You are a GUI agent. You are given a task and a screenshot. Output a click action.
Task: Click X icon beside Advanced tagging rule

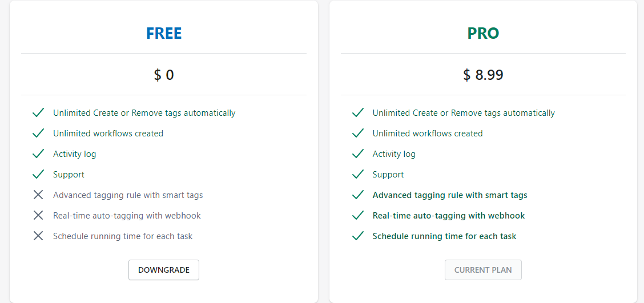pyautogui.click(x=38, y=195)
